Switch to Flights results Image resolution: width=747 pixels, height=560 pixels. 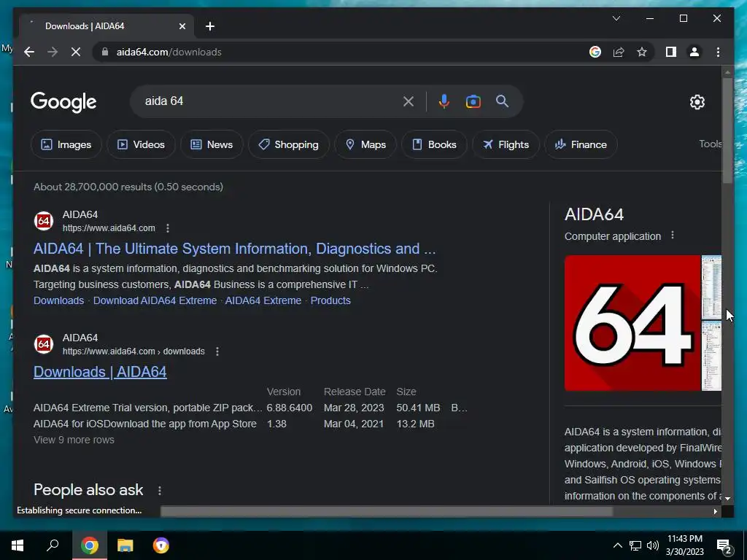(x=506, y=144)
